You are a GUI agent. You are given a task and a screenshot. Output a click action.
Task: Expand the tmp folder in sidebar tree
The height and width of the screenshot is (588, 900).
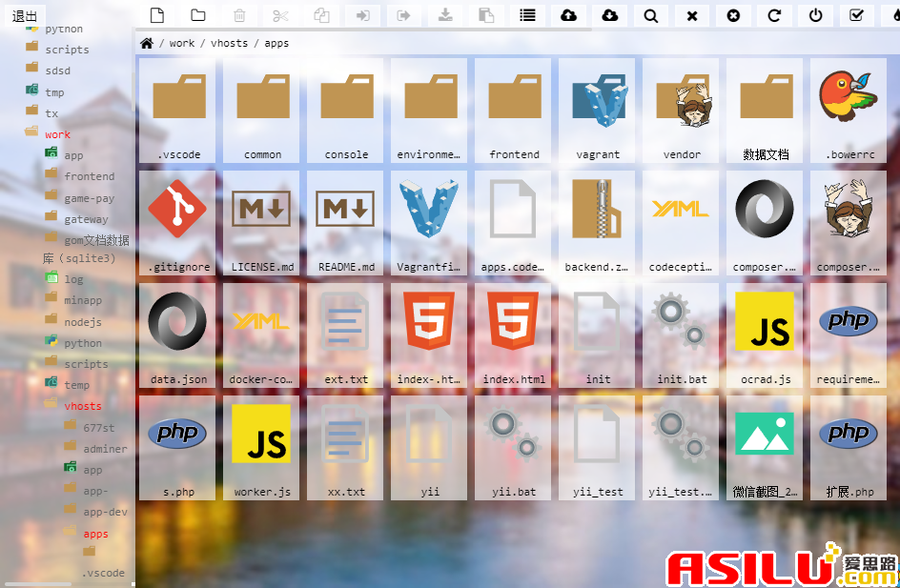(54, 92)
